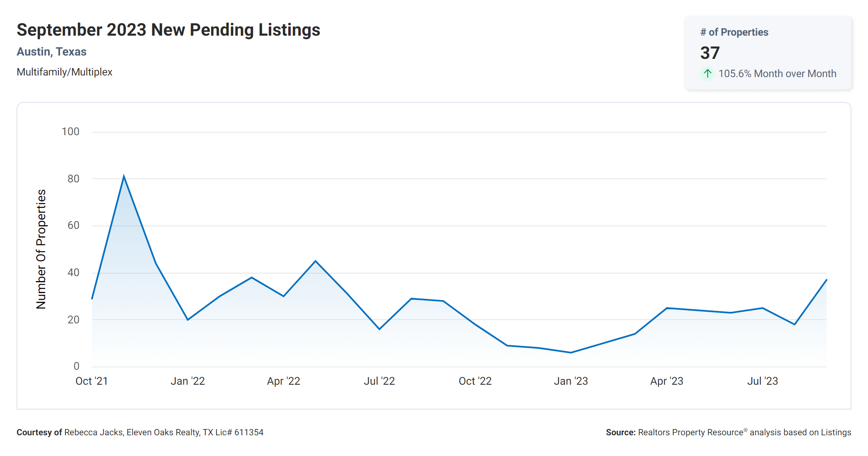Click the # of Properties card heading
This screenshot has width=868, height=456.
(x=734, y=32)
